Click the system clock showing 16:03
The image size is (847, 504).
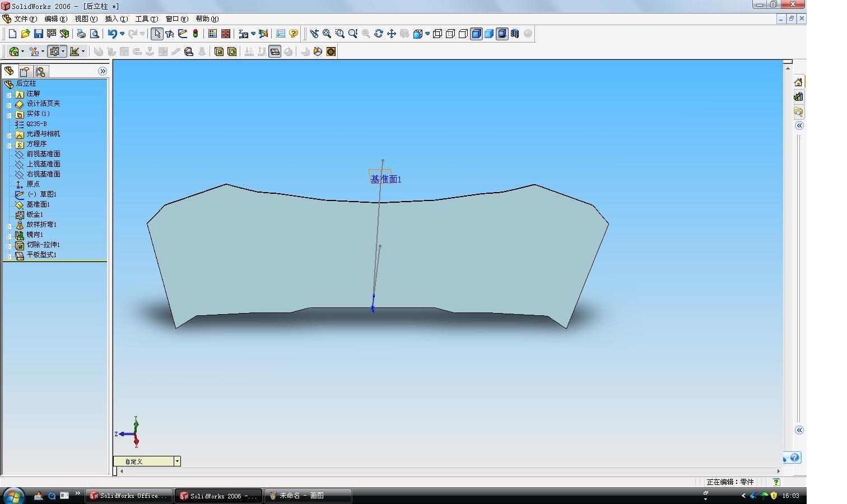pos(790,496)
